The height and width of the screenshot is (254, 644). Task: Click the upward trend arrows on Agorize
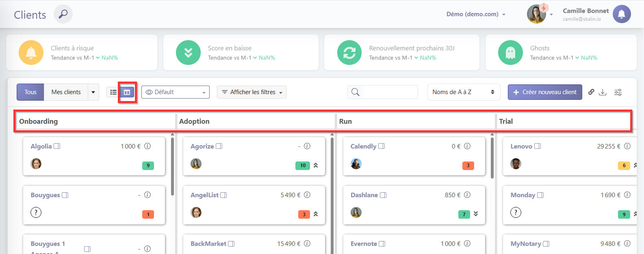(316, 165)
